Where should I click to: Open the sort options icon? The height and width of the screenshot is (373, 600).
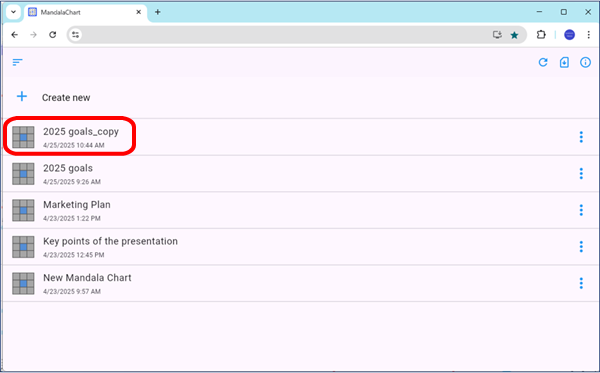click(18, 62)
